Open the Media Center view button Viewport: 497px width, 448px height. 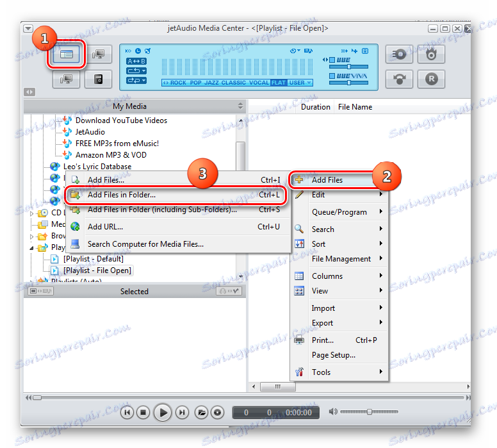66,54
